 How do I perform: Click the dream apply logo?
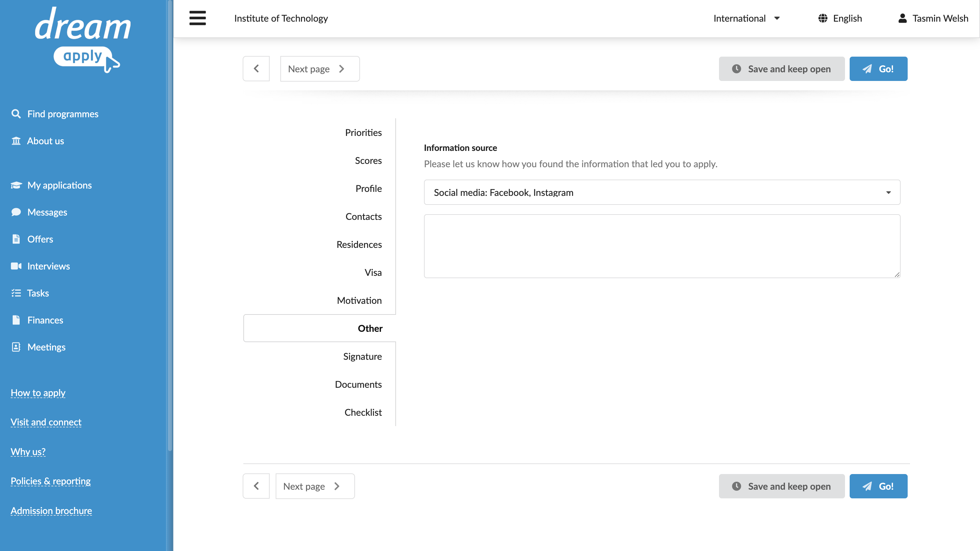[83, 40]
